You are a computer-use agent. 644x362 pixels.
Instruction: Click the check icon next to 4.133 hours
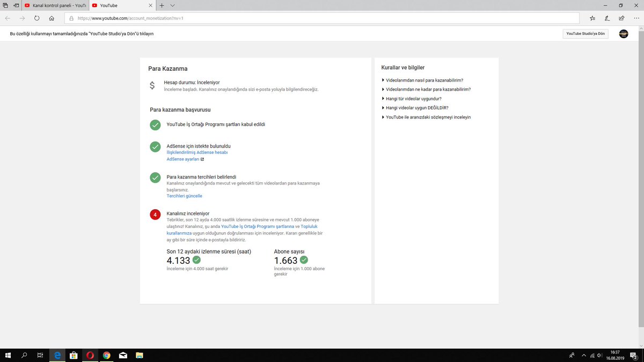[x=196, y=260]
